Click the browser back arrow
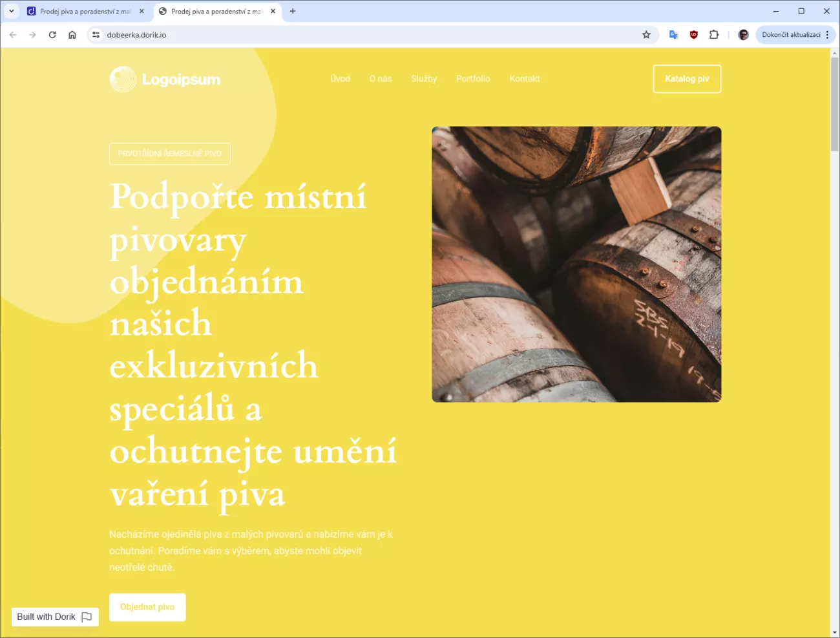840x638 pixels. pyautogui.click(x=13, y=35)
